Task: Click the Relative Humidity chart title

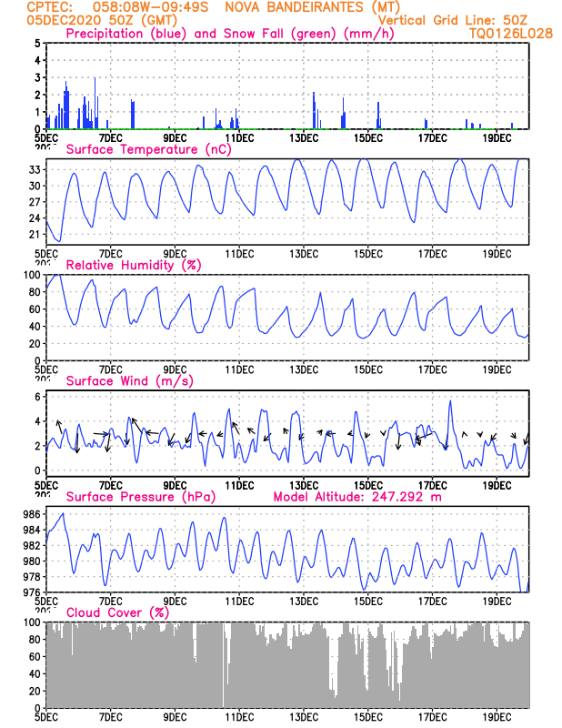Action: coord(134,265)
